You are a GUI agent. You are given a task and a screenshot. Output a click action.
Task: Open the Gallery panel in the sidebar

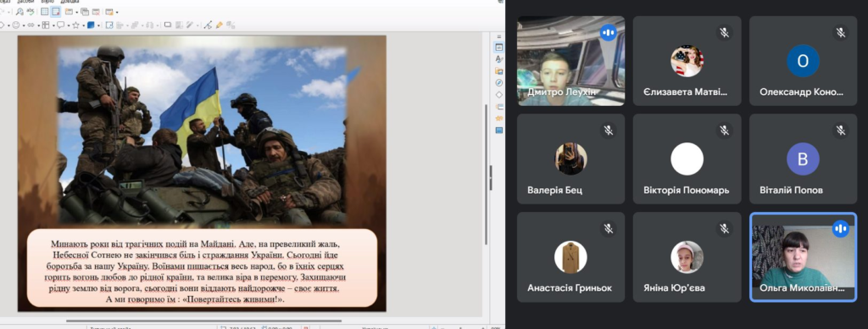point(499,71)
